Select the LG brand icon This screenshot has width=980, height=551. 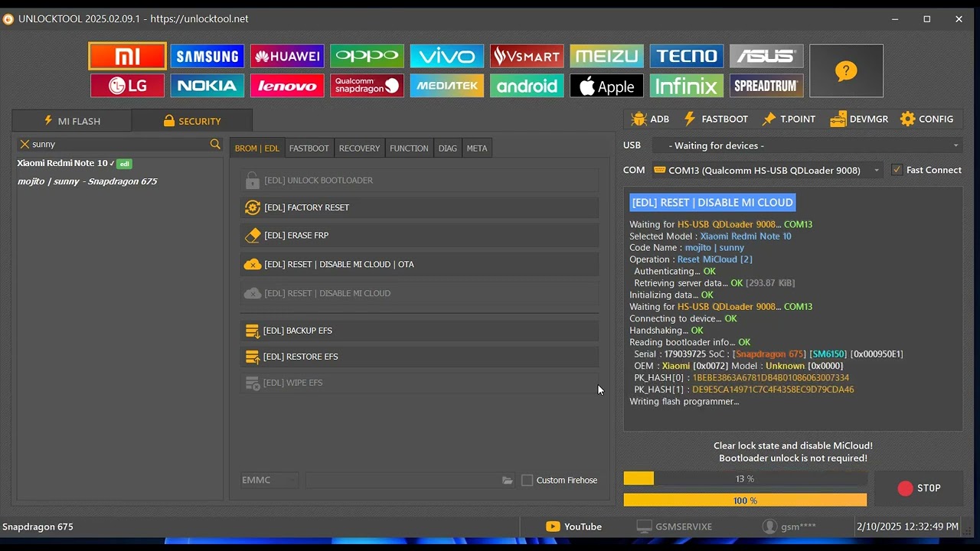127,86
